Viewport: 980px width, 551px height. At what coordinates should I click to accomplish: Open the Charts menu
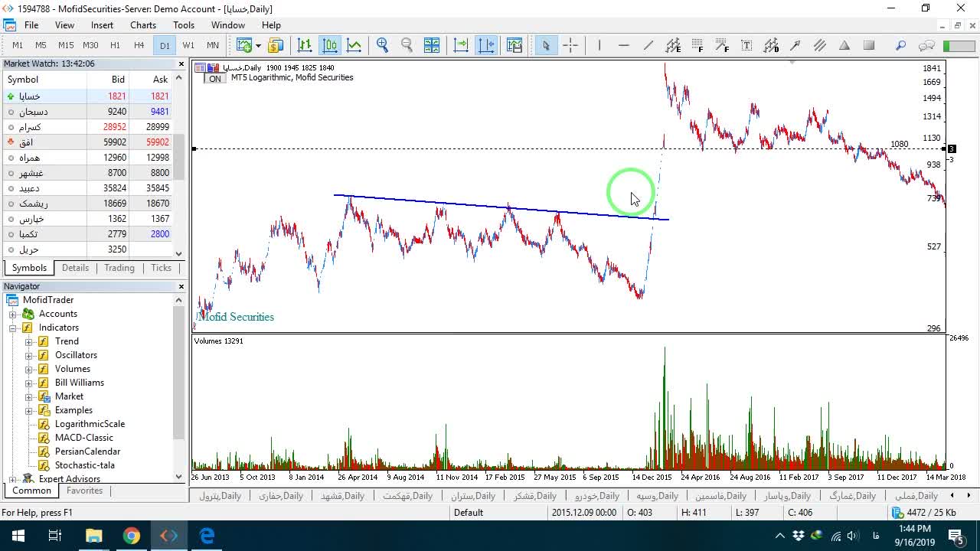click(x=143, y=25)
